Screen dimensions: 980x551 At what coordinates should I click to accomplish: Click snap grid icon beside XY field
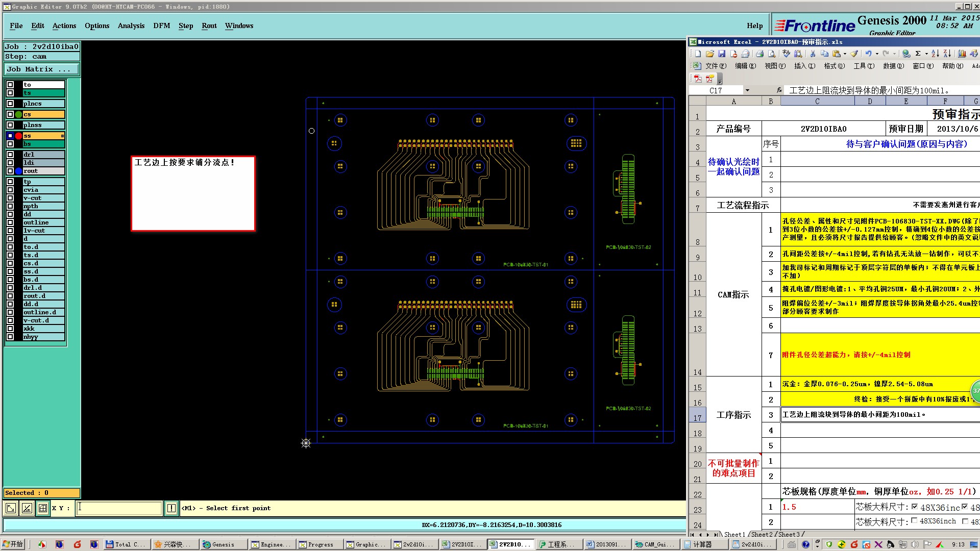pos(43,508)
